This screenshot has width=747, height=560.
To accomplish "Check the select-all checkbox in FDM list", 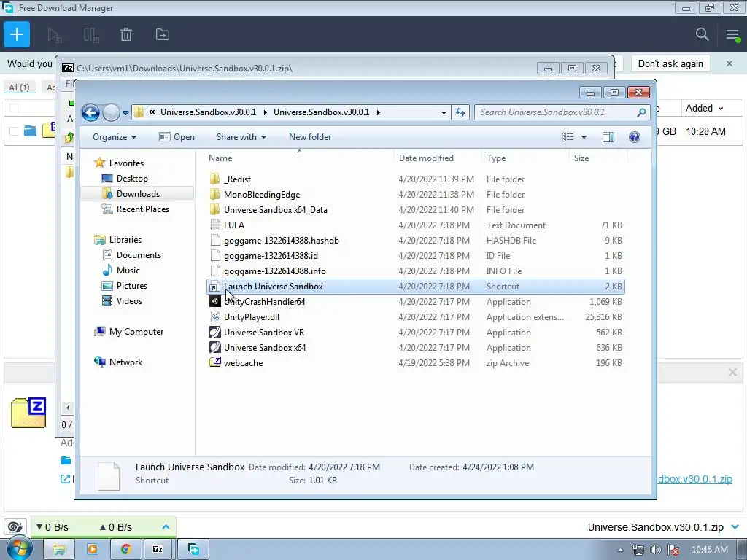I will 14,108.
